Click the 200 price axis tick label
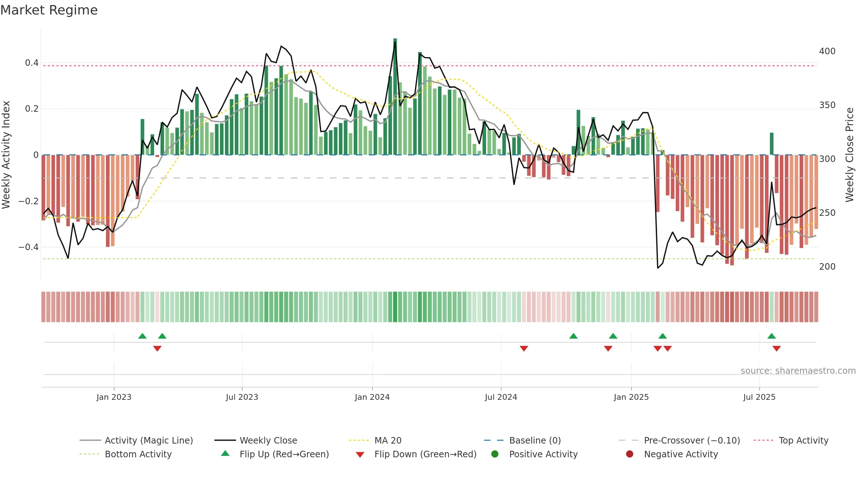The height and width of the screenshot is (488, 868). (x=827, y=267)
